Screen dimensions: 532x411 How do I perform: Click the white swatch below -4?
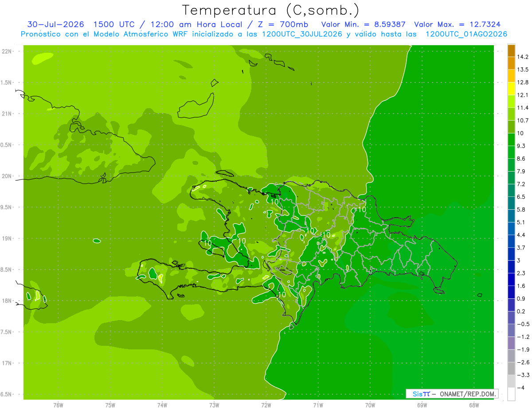pyautogui.click(x=511, y=394)
